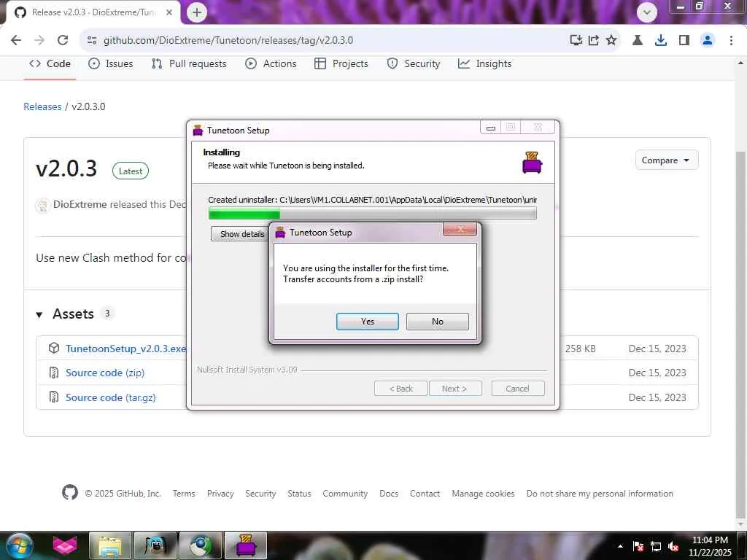This screenshot has height=560, width=747.
Task: Open the Actions tab
Action: 271,64
